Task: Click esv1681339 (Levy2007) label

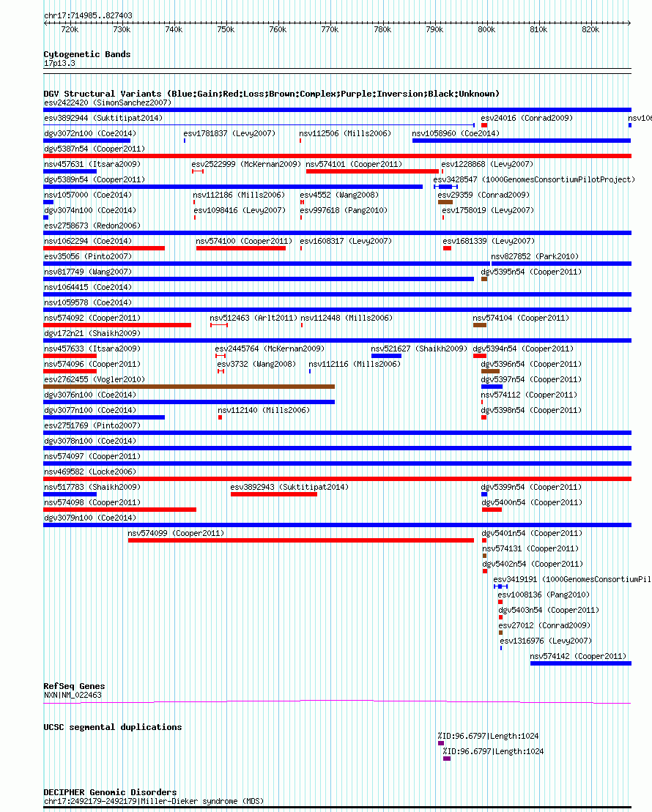Action: tap(489, 242)
